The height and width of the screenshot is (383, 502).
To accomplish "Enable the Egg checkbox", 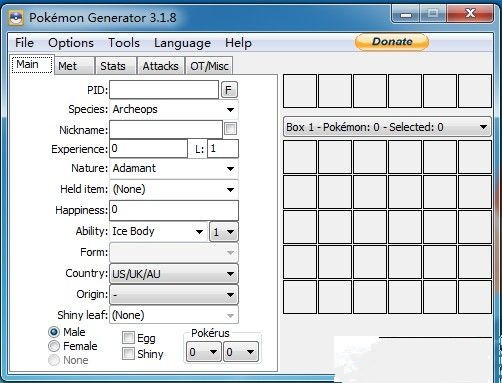I will (128, 338).
